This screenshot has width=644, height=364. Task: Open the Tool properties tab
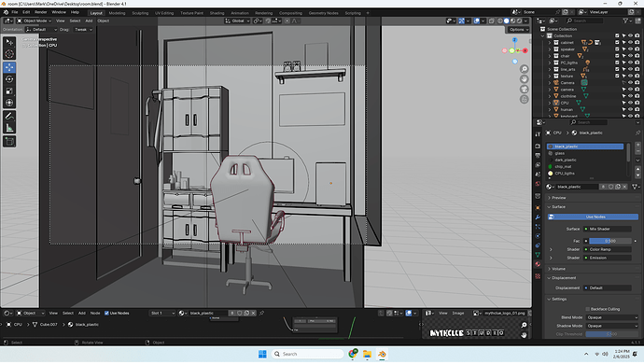pyautogui.click(x=538, y=133)
